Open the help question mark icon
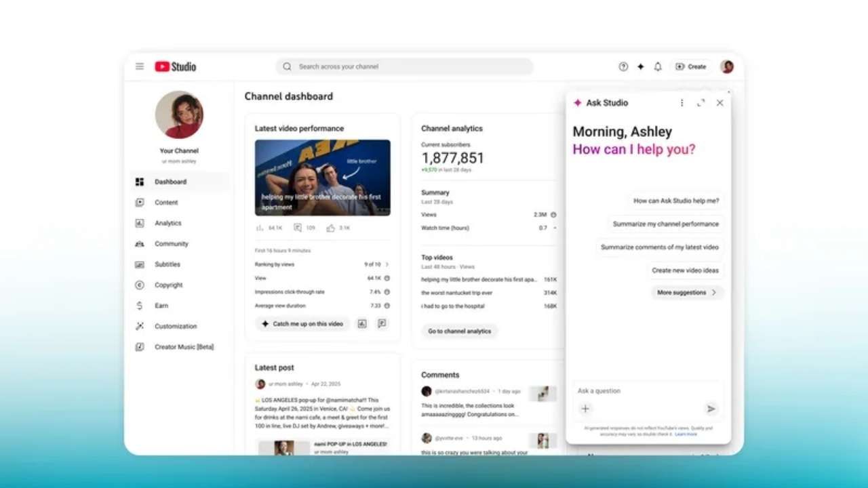868x488 pixels. pyautogui.click(x=623, y=66)
